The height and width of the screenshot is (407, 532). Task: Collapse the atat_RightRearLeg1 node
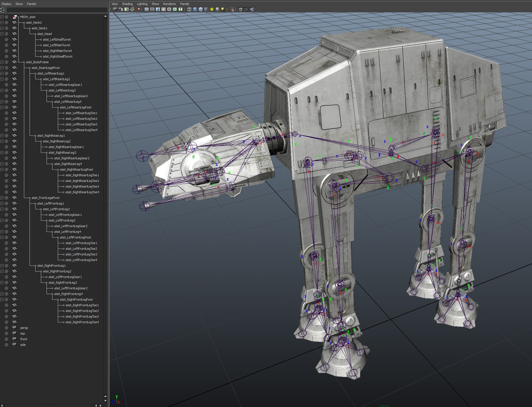coord(2,136)
